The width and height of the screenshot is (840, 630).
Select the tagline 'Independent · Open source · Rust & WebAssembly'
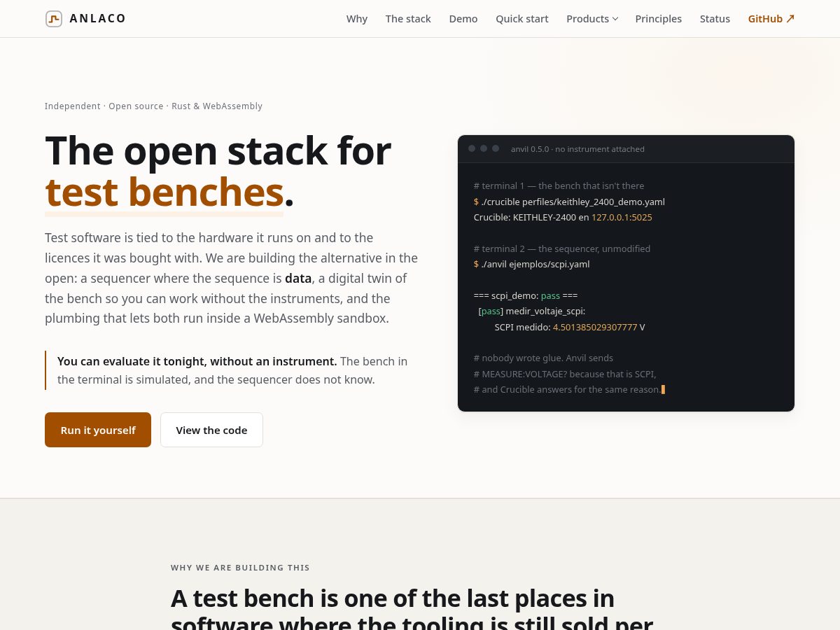tap(153, 106)
